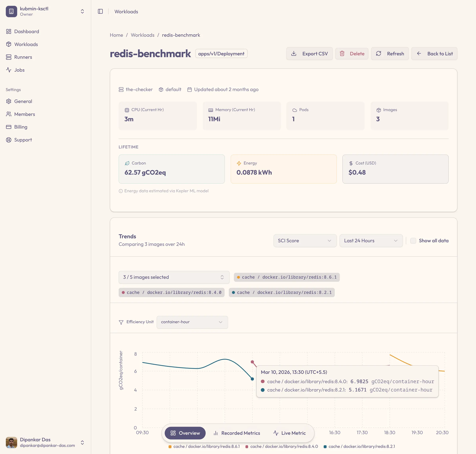The image size is (476, 454).
Task: Enable the Show all data checkbox
Action: point(413,240)
